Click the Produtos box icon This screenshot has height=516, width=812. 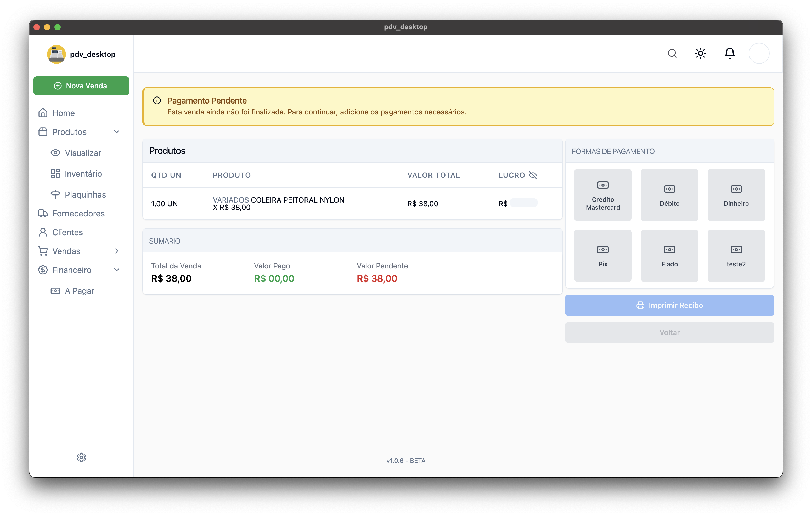(x=43, y=132)
